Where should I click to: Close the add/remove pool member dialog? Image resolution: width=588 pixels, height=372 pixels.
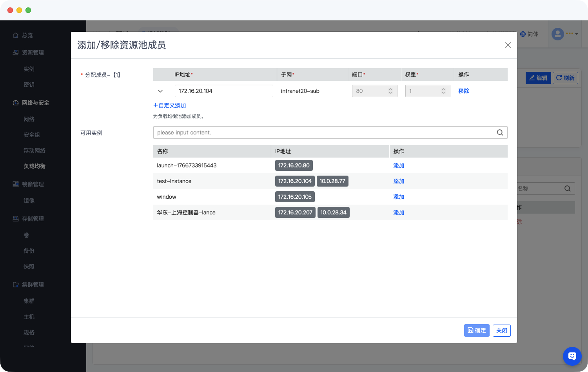click(x=508, y=45)
